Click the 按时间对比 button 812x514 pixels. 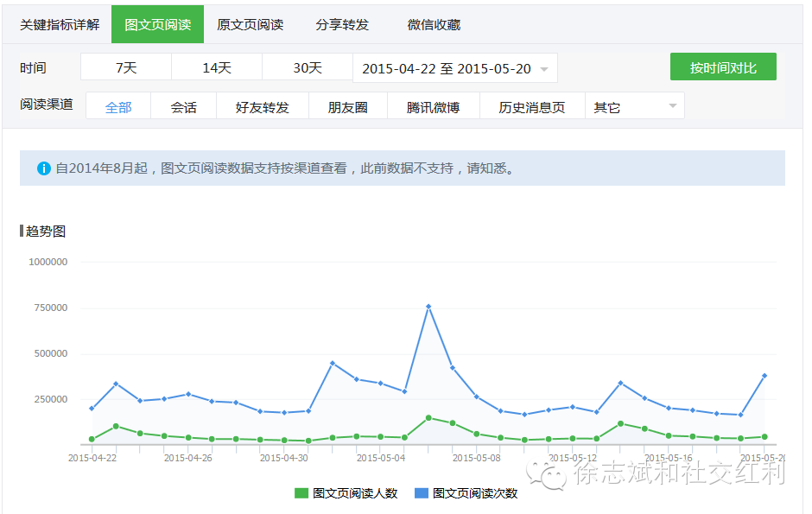point(723,67)
